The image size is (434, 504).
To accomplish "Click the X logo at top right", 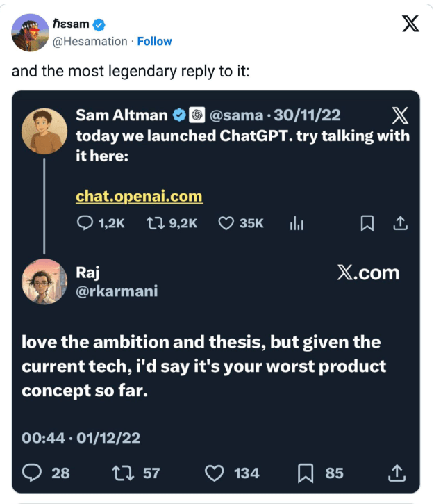I will 411,24.
